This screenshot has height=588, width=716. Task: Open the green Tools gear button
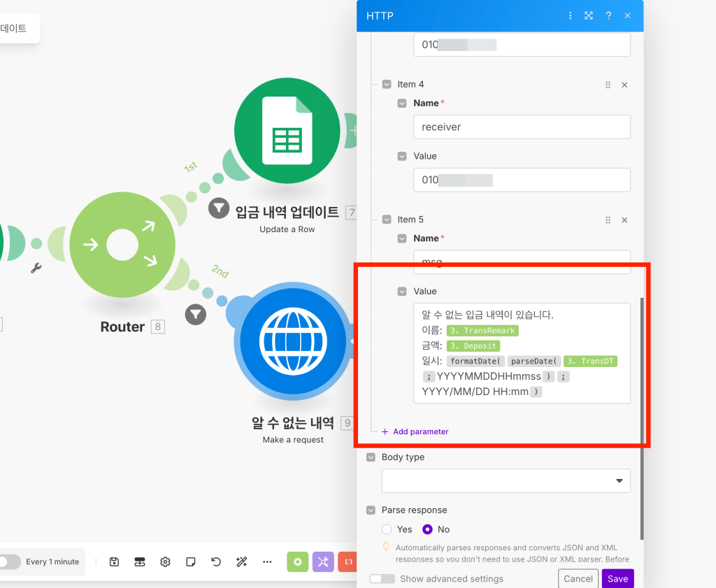297,561
